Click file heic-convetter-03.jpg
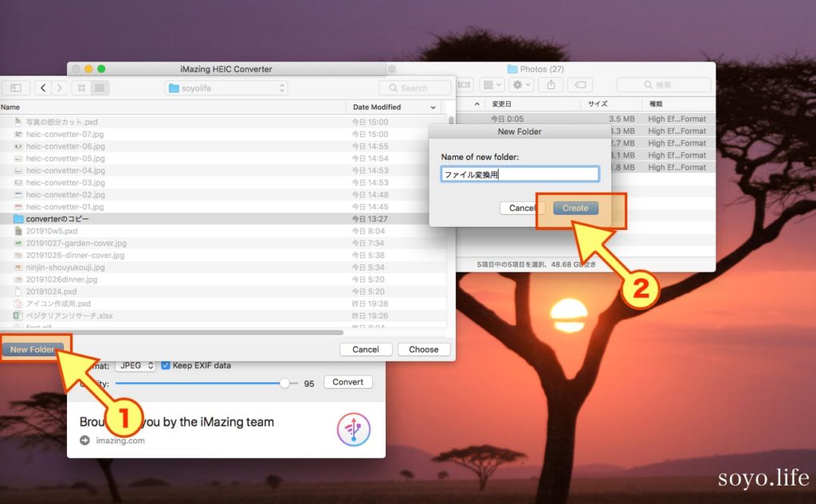 65,182
